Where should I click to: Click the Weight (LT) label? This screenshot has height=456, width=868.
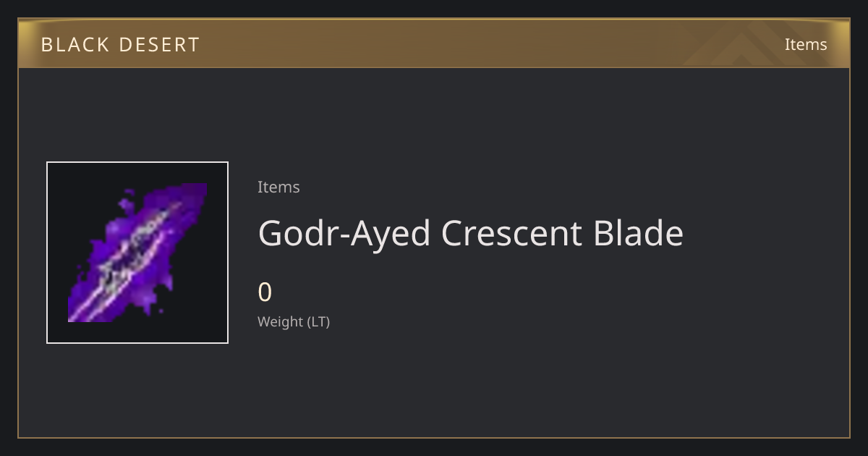pyautogui.click(x=294, y=321)
